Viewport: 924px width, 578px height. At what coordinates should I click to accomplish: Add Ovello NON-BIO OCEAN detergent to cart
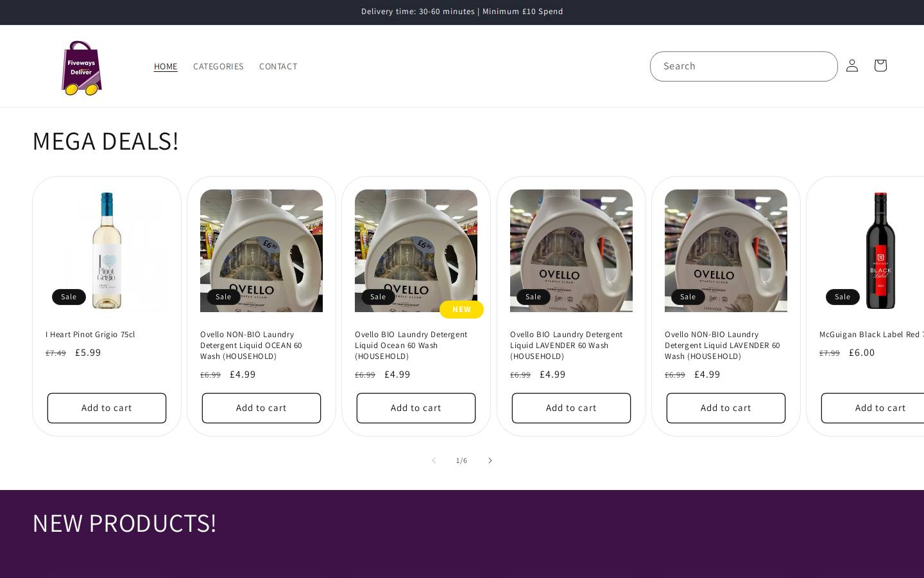tap(261, 408)
